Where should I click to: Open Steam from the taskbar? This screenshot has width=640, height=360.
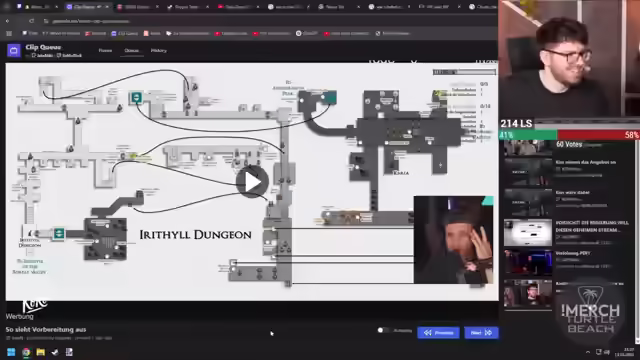(55, 352)
